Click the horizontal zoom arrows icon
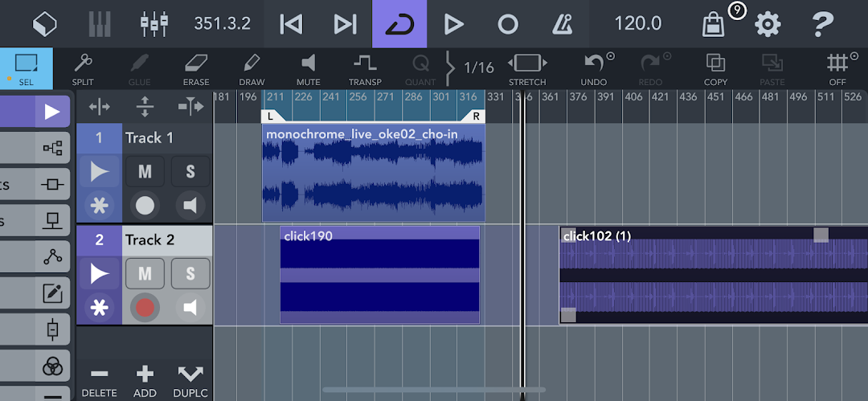The image size is (868, 401). click(99, 106)
